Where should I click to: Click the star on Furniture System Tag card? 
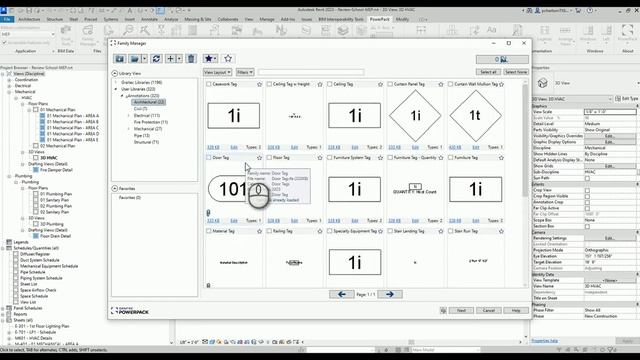click(x=380, y=158)
